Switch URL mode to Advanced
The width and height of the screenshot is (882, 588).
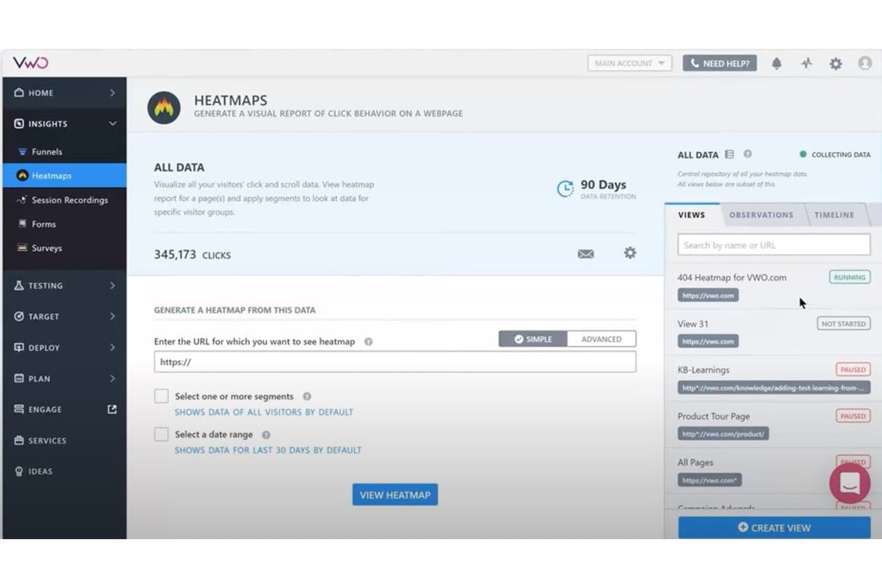601,339
